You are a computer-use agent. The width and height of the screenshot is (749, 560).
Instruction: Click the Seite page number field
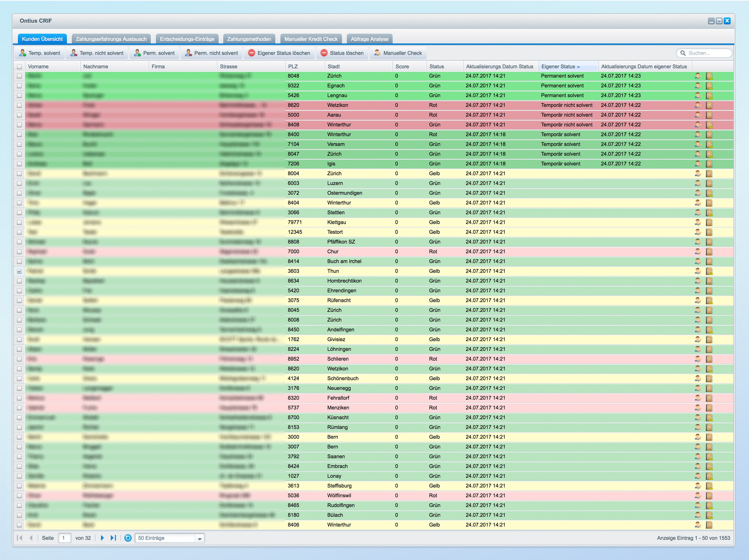point(64,538)
